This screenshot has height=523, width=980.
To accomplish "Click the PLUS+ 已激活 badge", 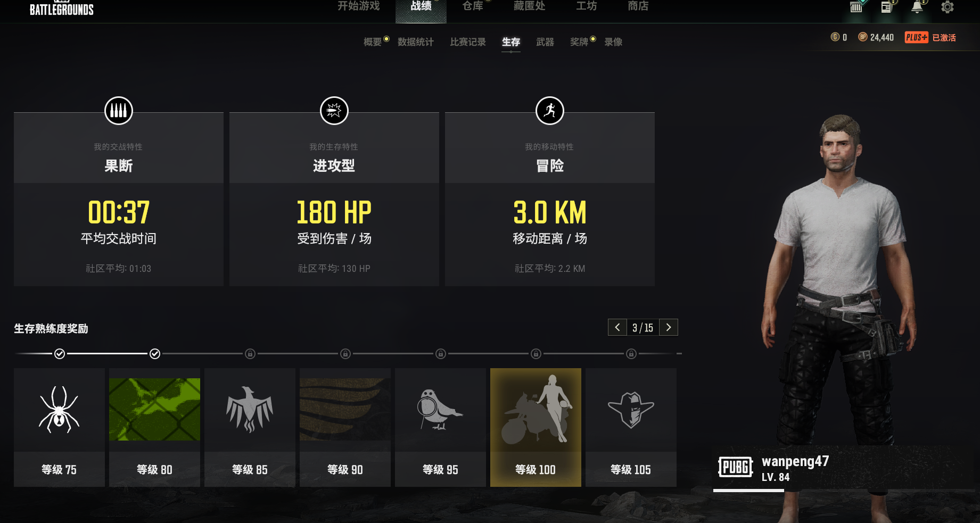I will [x=930, y=37].
